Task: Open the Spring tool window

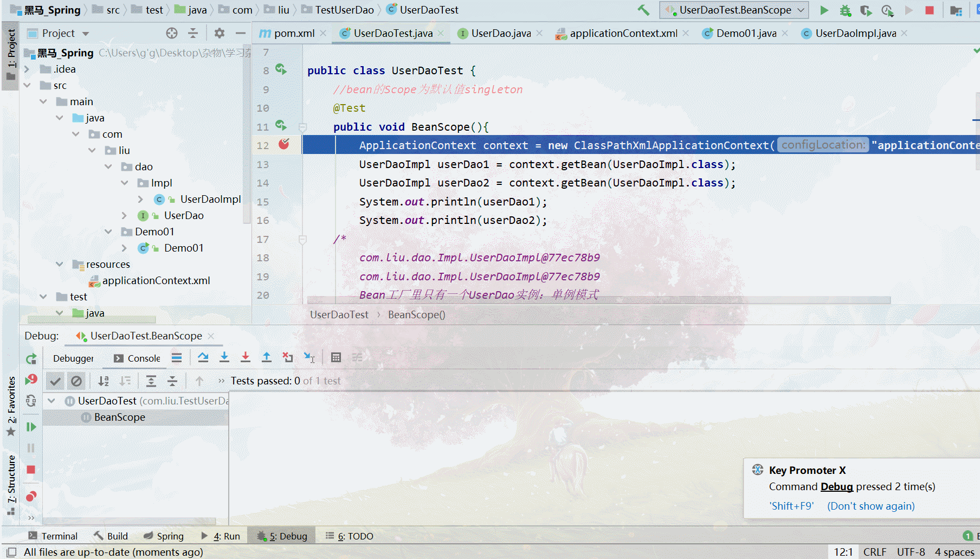Action: point(164,536)
